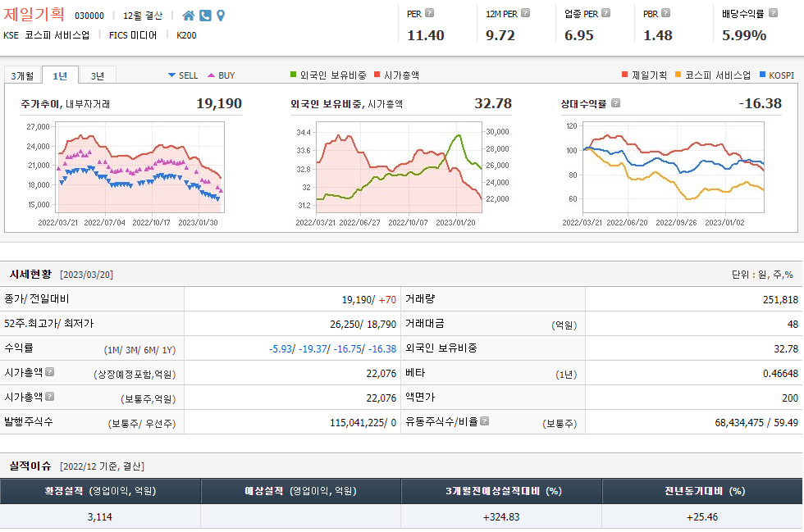This screenshot has width=804, height=532.
Task: Switch to the 3개월 chart tab
Action: click(23, 75)
